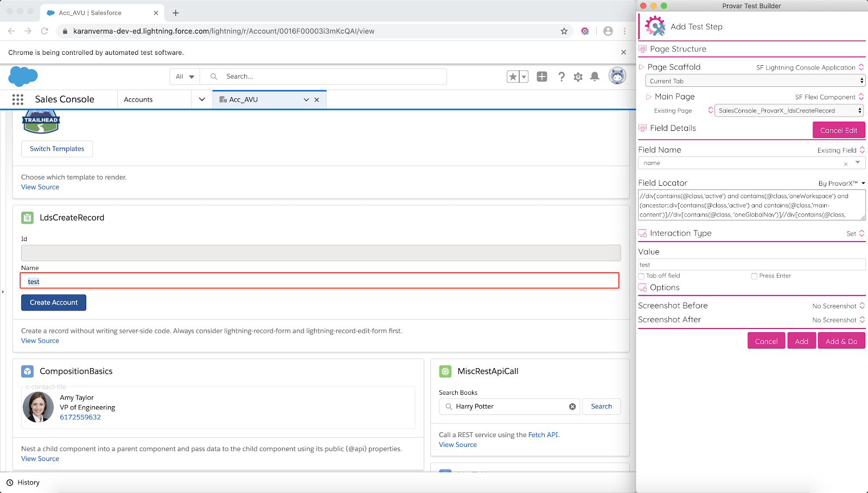Open View Source under MiscRestApiCall
Viewport: 868px width, 493px height.
click(458, 444)
